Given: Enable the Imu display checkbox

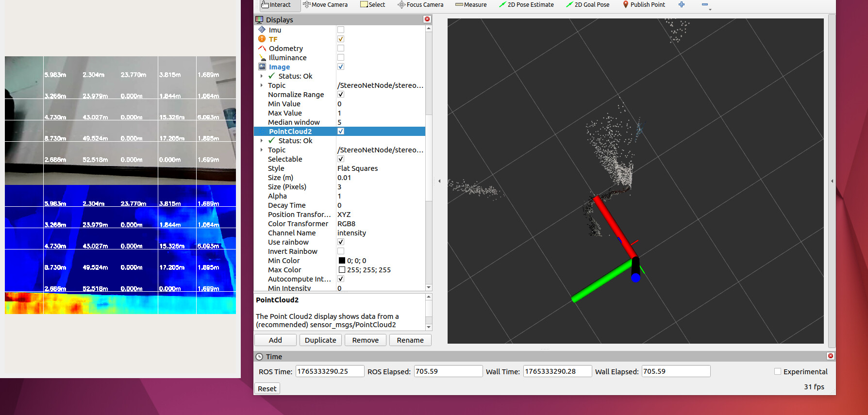Looking at the screenshot, I should click(341, 30).
